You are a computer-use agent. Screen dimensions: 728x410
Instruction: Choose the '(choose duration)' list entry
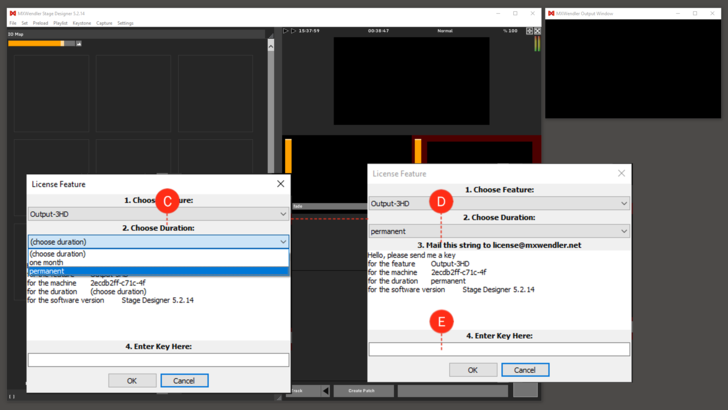pos(158,254)
